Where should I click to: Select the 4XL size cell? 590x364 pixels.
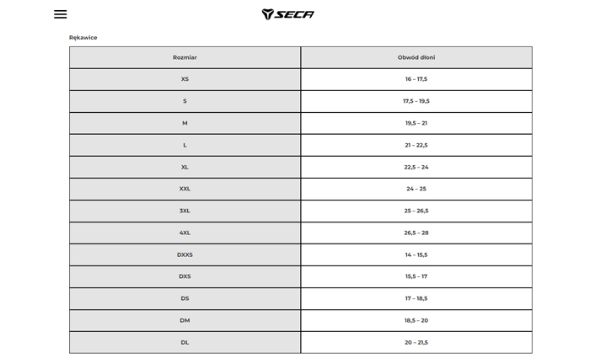pos(185,233)
